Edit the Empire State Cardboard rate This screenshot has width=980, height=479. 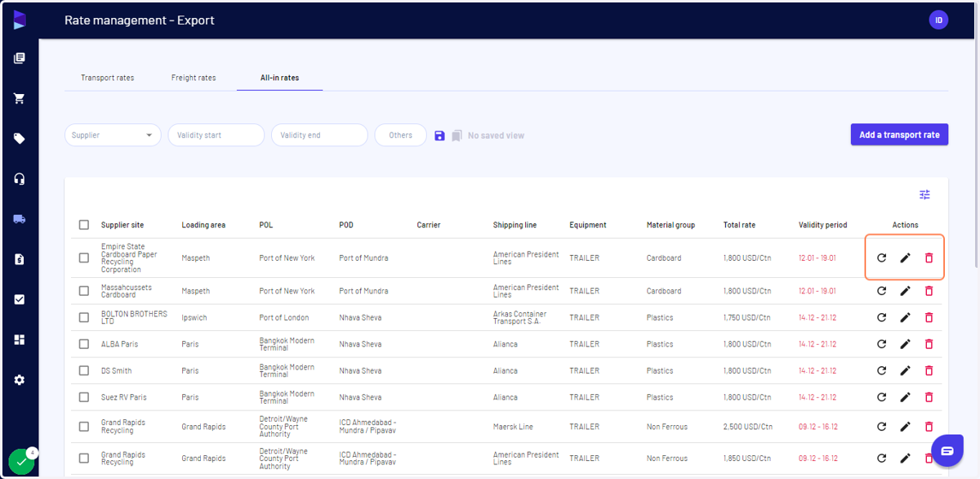tap(905, 258)
